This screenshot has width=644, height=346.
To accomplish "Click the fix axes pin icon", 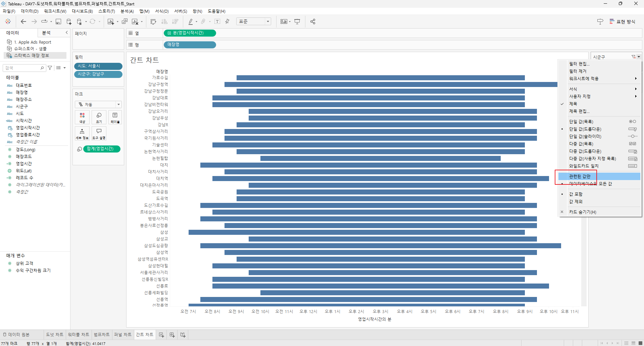I will 228,21.
